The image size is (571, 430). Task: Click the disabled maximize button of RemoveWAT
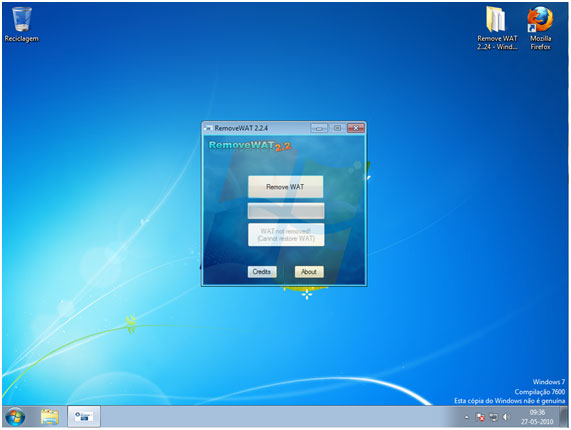tap(337, 128)
